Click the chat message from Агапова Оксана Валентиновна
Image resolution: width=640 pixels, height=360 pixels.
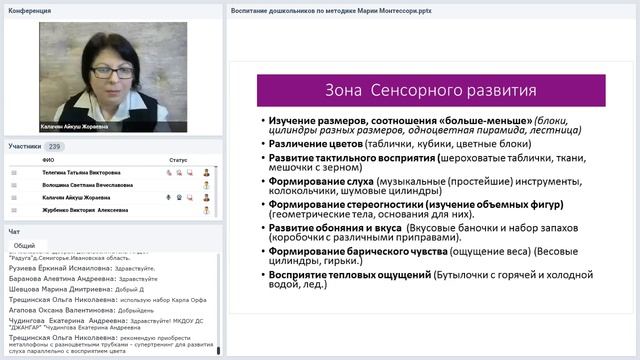click(x=81, y=310)
